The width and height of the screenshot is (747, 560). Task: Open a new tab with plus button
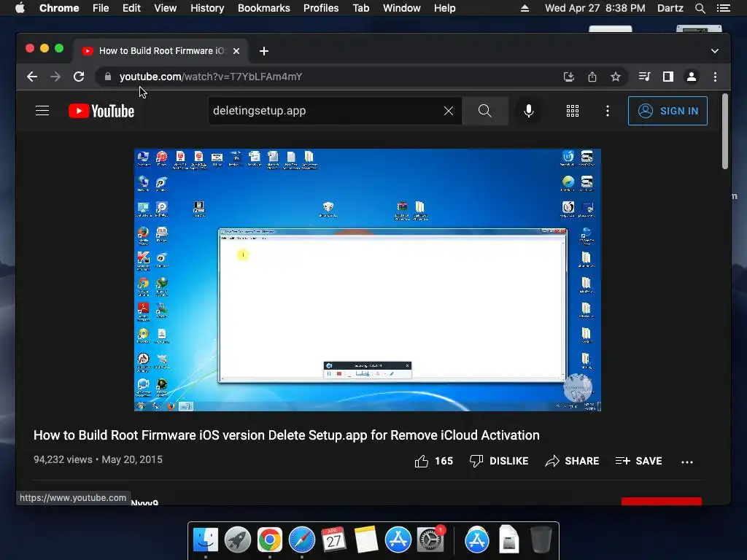point(264,51)
